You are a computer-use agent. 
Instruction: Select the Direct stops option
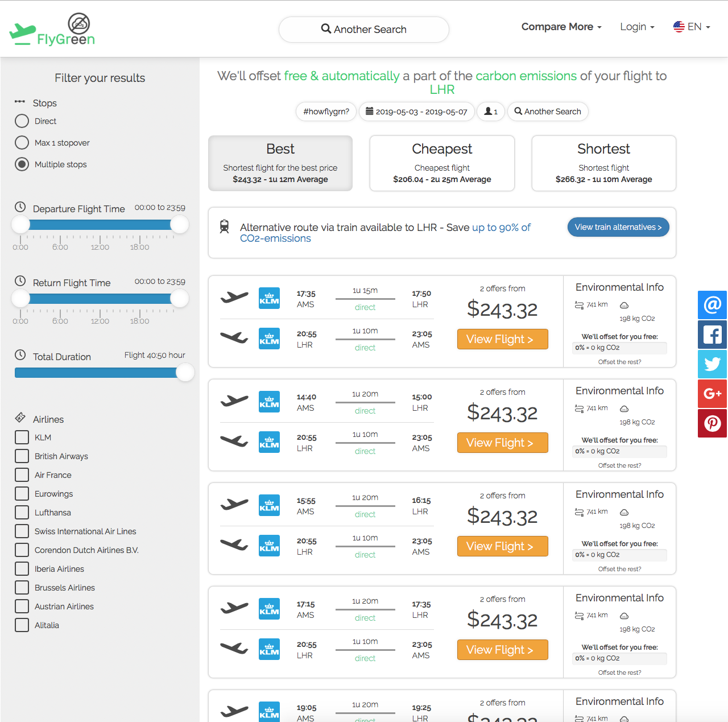(22, 121)
